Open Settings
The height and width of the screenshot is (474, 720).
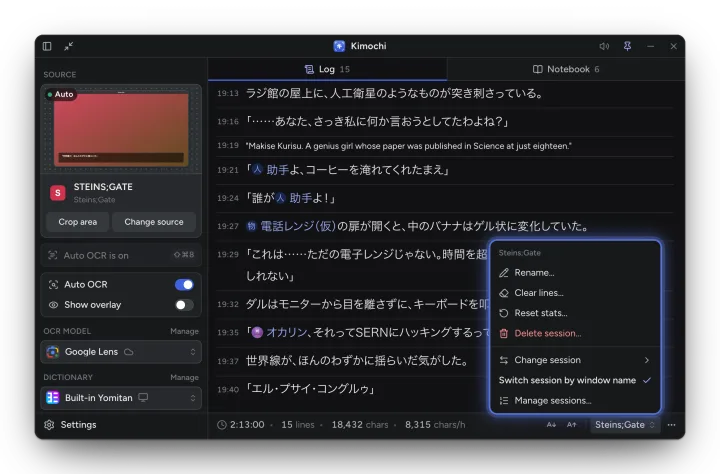pyautogui.click(x=70, y=425)
